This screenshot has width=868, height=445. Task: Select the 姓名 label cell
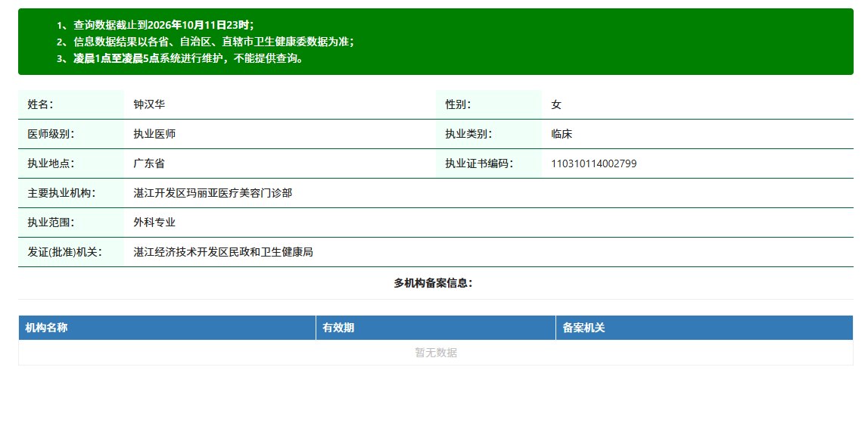point(71,104)
